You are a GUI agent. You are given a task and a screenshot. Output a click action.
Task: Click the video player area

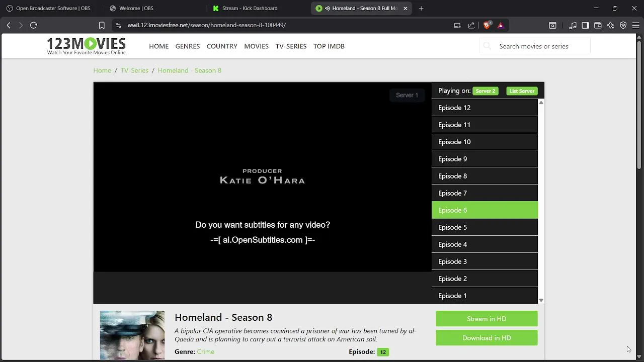coord(263,177)
